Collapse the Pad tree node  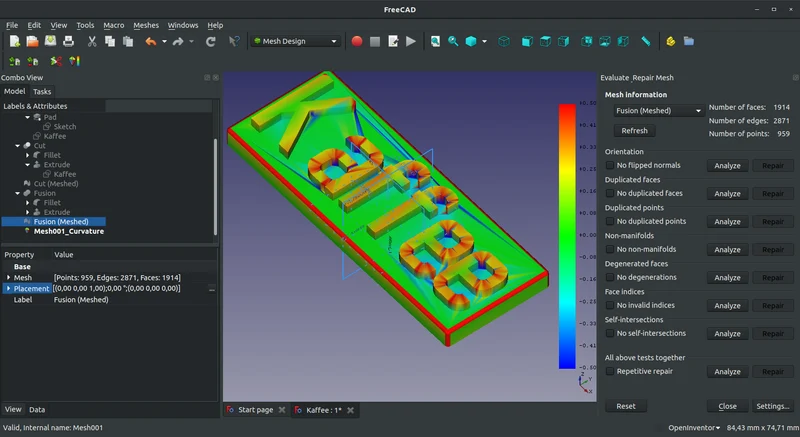coord(28,117)
